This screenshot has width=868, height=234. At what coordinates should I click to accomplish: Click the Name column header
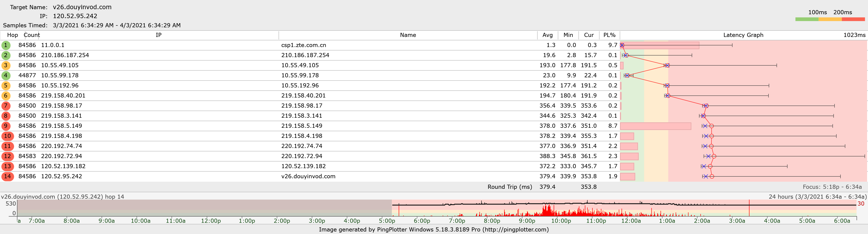tap(408, 35)
